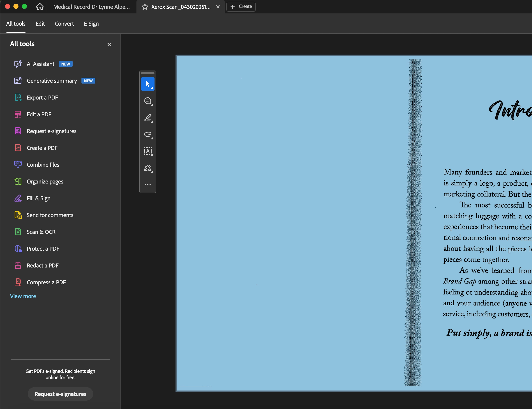The height and width of the screenshot is (409, 532).
Task: Star the Xerox Scan document tab
Action: (x=145, y=7)
